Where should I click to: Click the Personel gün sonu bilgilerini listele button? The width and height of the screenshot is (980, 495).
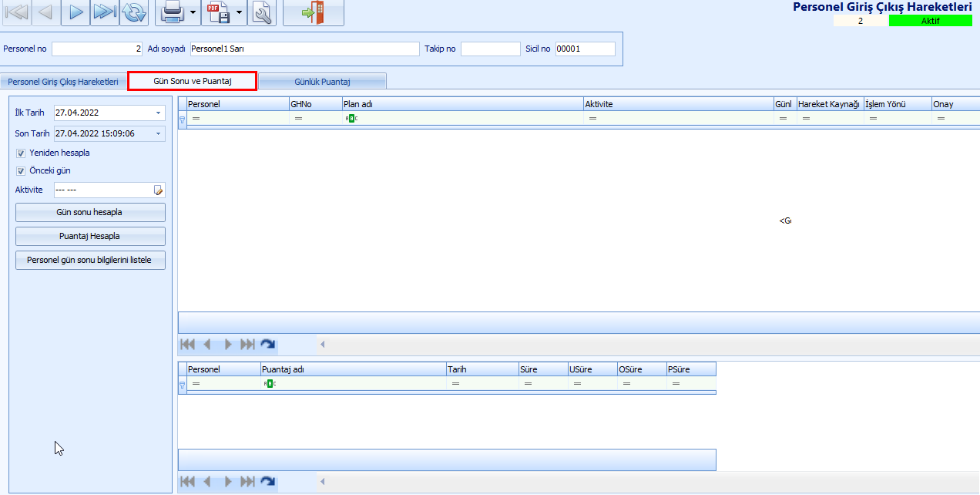tap(90, 261)
